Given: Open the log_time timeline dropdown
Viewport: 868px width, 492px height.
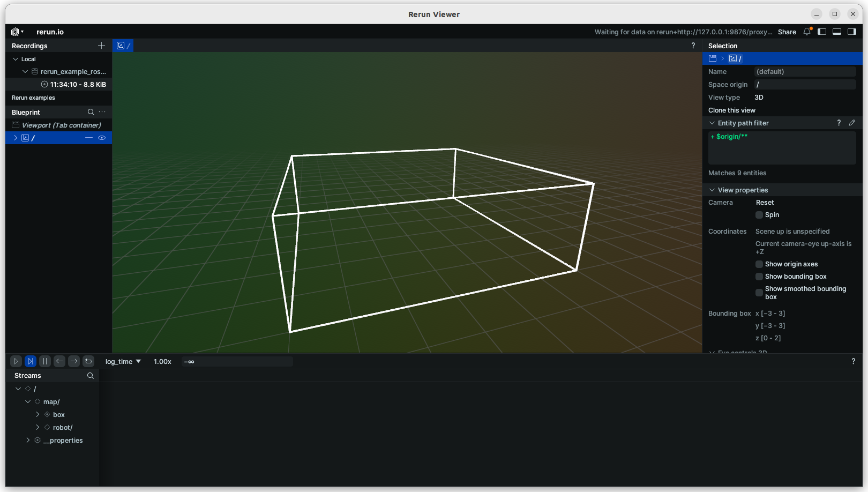Looking at the screenshot, I should (x=123, y=362).
